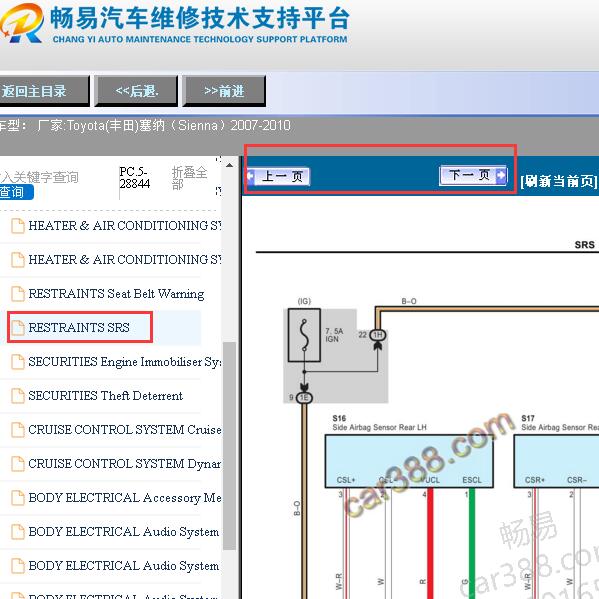
Task: Click the 1H connector symbol in diagram
Action: [x=377, y=335]
